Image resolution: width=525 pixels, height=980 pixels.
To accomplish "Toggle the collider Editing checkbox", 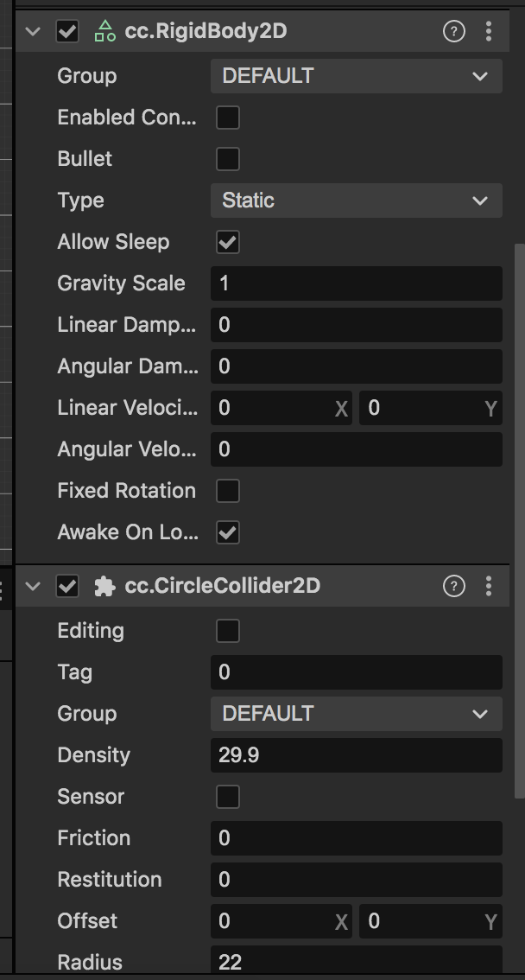I will click(x=228, y=631).
